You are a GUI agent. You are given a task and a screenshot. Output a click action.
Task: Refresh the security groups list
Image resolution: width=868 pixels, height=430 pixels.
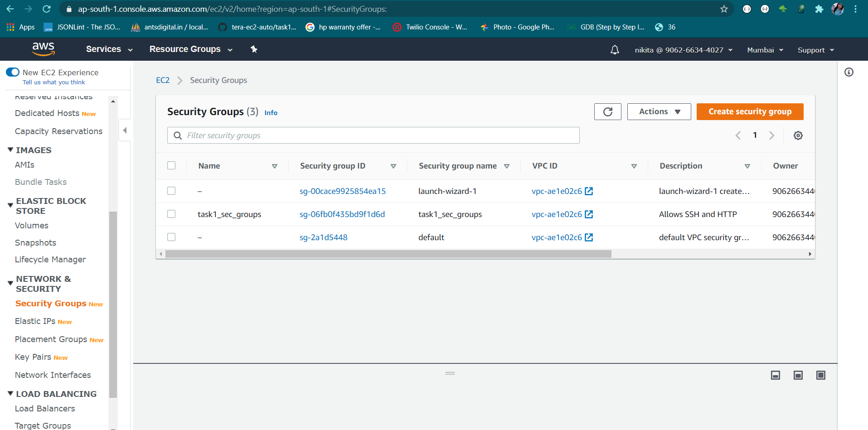click(607, 111)
